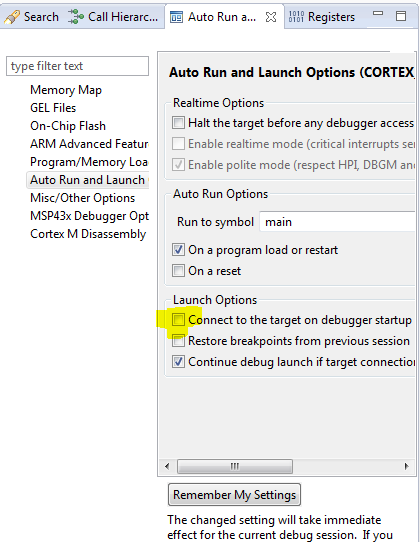
Task: Enable Restore breakpoints from previous session
Action: [x=178, y=341]
